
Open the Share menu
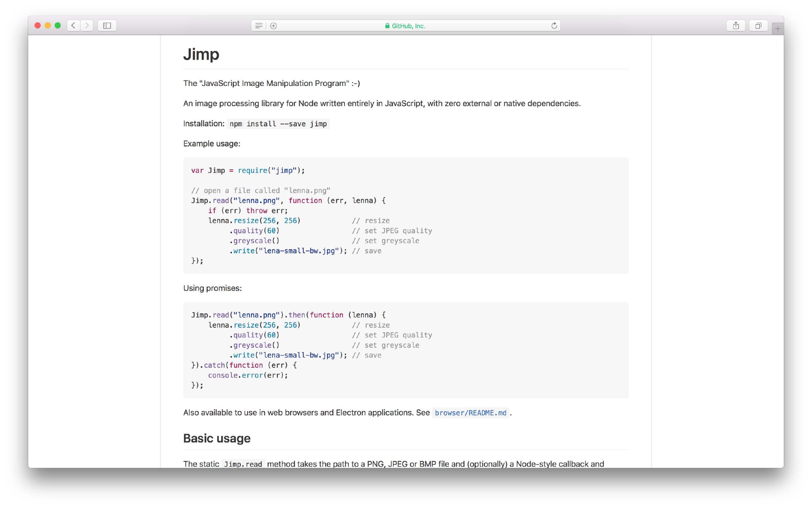pyautogui.click(x=736, y=25)
